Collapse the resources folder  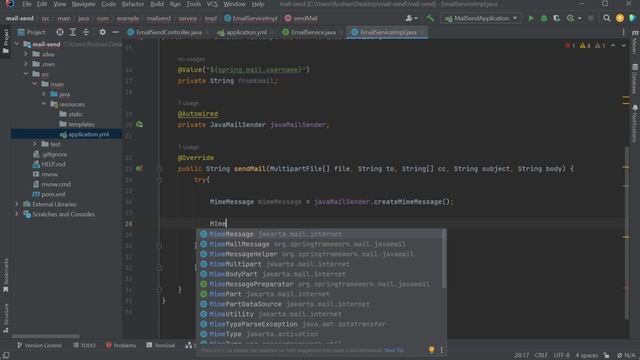(x=44, y=104)
